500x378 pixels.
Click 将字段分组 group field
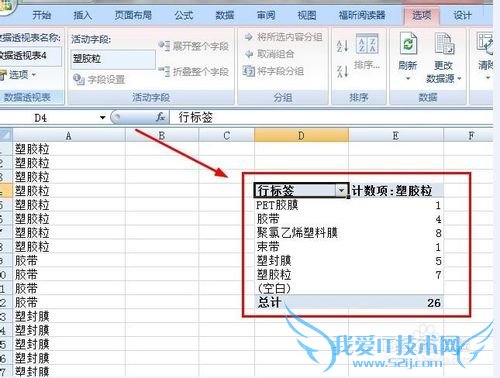pos(273,71)
